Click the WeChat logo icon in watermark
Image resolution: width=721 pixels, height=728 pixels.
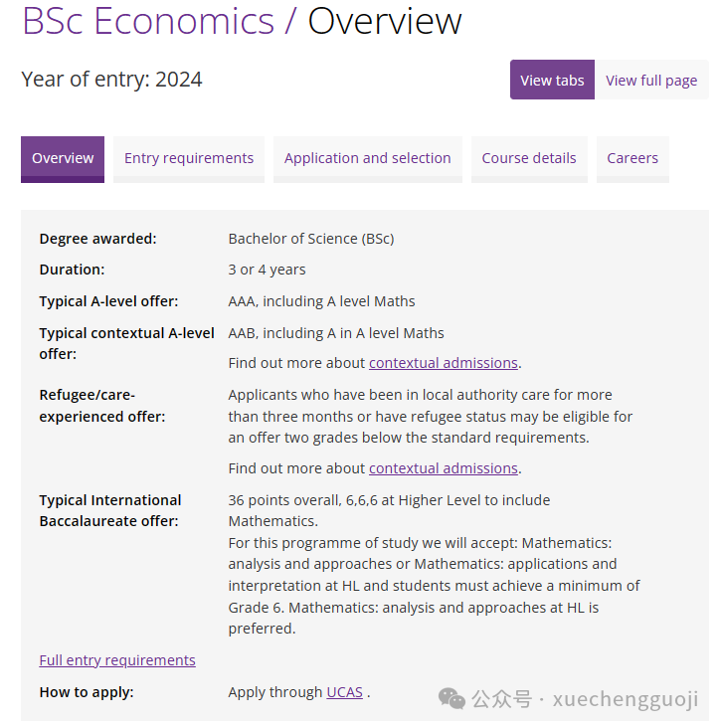click(x=451, y=699)
